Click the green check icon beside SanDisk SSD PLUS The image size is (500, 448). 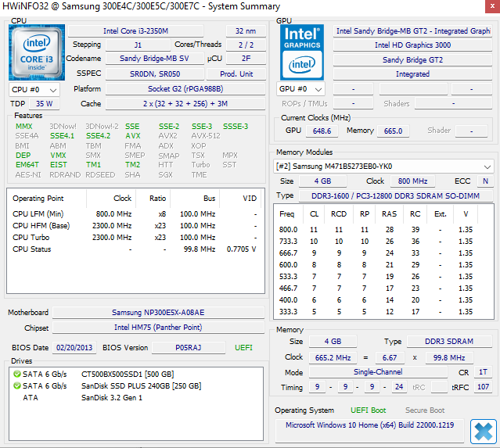click(x=17, y=385)
